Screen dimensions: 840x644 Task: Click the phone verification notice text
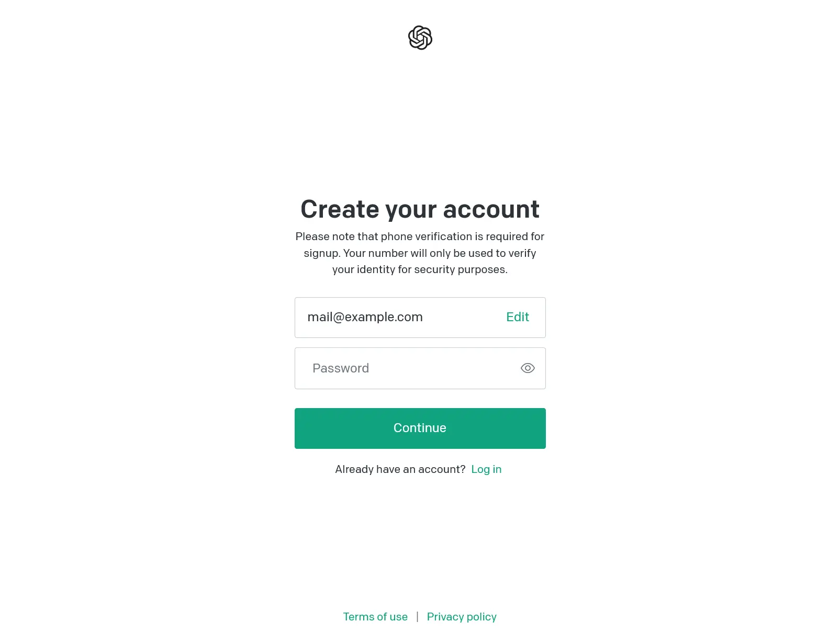[x=420, y=253]
